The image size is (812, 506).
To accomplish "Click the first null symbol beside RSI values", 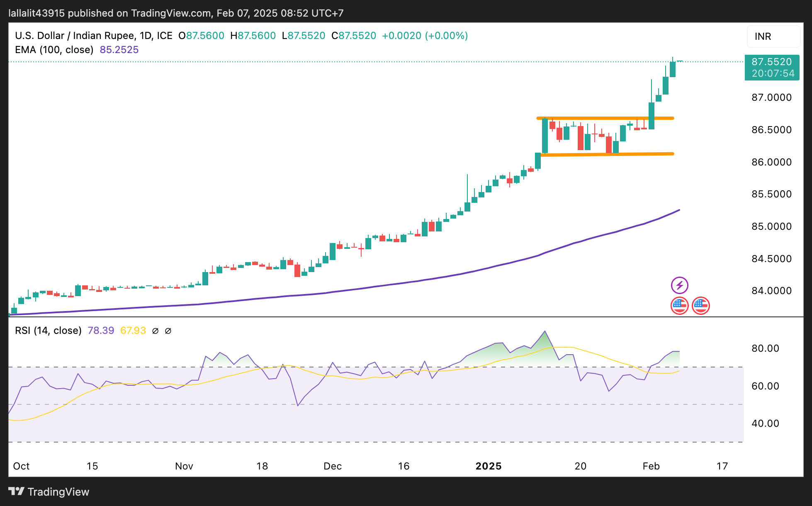I will (x=155, y=331).
